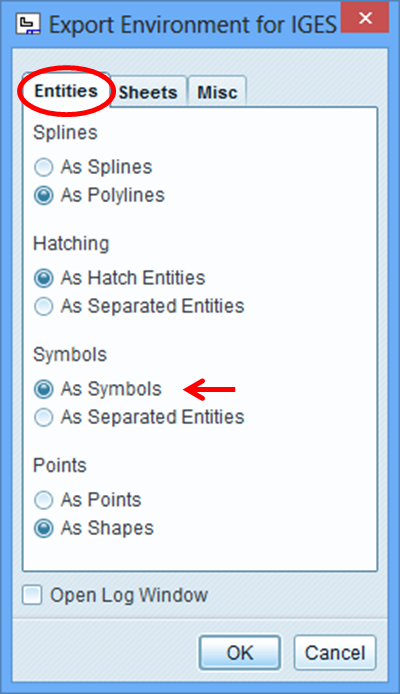Image resolution: width=400 pixels, height=694 pixels.
Task: Click the Points section heading
Action: click(60, 466)
